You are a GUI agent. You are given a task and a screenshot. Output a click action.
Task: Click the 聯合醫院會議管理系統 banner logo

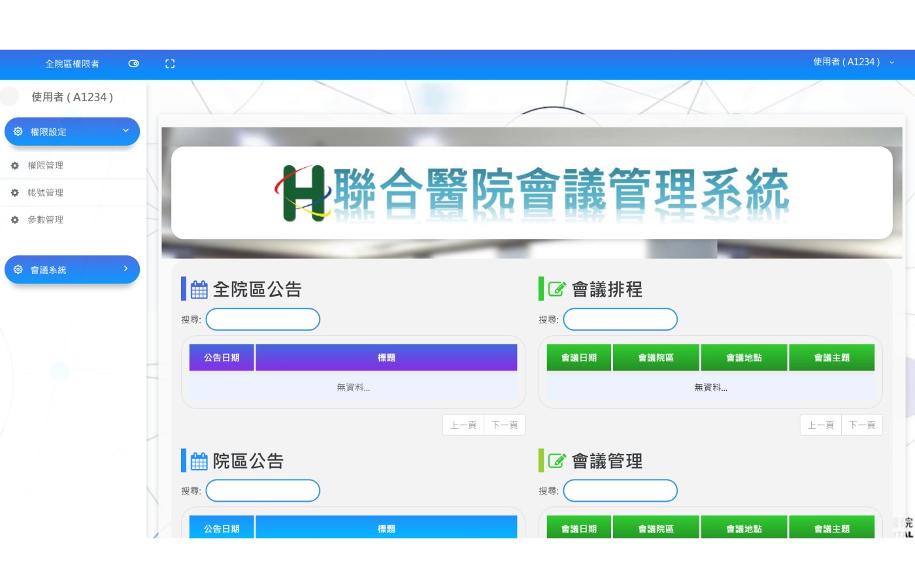tap(532, 193)
